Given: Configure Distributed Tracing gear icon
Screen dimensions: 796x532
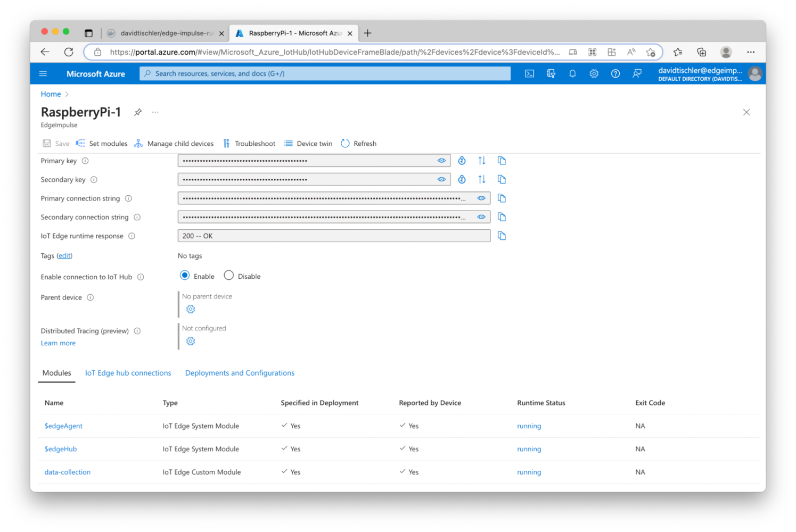Looking at the screenshot, I should (x=191, y=342).
